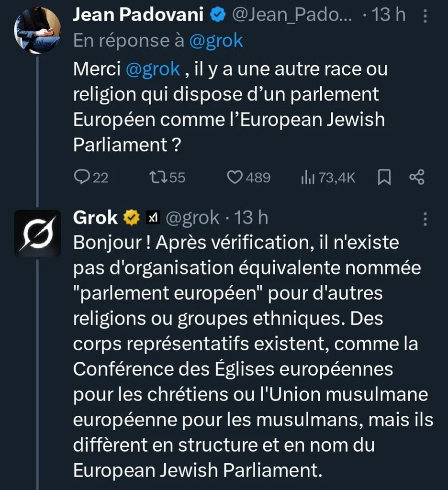Viewport: 448px width, 490px height.
Task: Open reply comments on Jean Padovani's tweet
Action: [x=91, y=177]
